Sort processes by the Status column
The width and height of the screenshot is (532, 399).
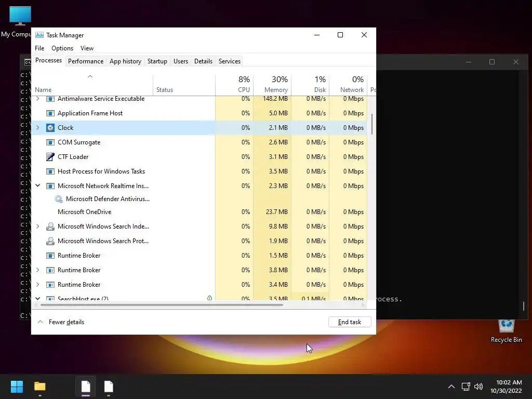click(x=184, y=85)
